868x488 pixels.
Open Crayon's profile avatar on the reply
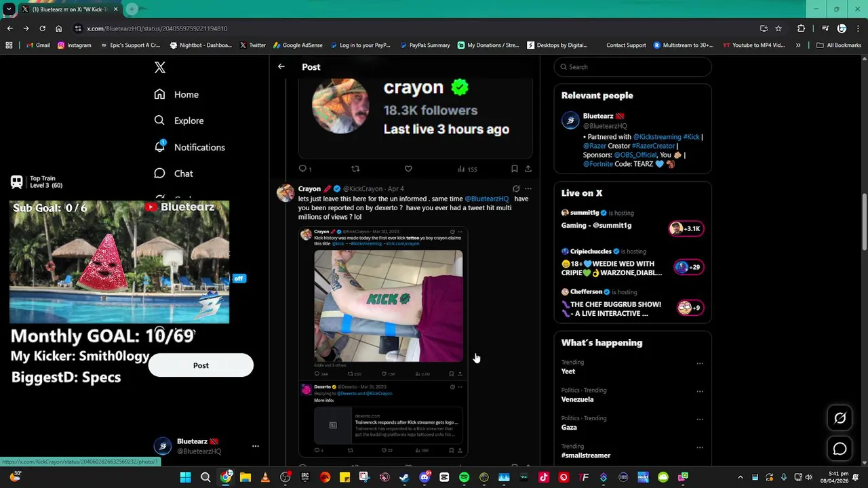coord(285,192)
